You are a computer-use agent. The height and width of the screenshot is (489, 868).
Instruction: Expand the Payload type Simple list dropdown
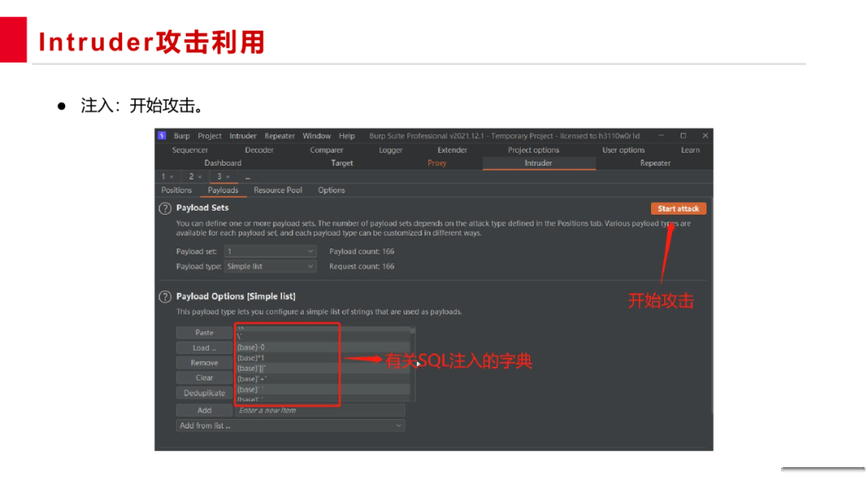tap(270, 266)
